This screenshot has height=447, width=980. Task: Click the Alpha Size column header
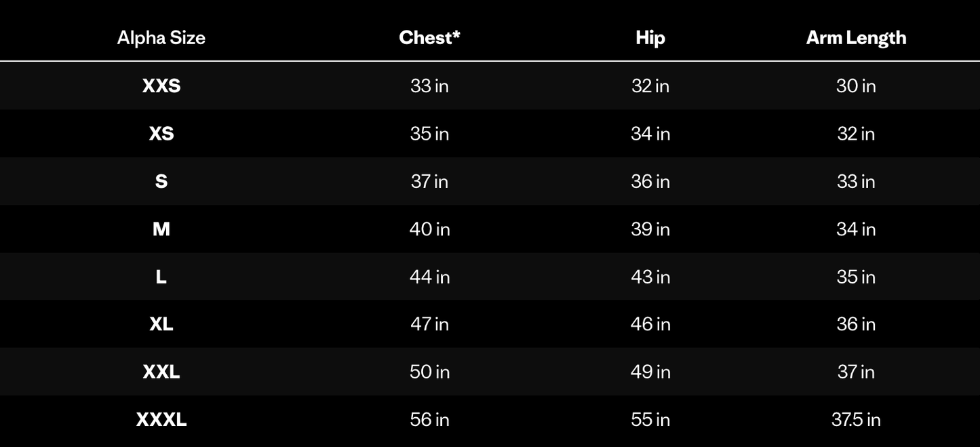161,37
